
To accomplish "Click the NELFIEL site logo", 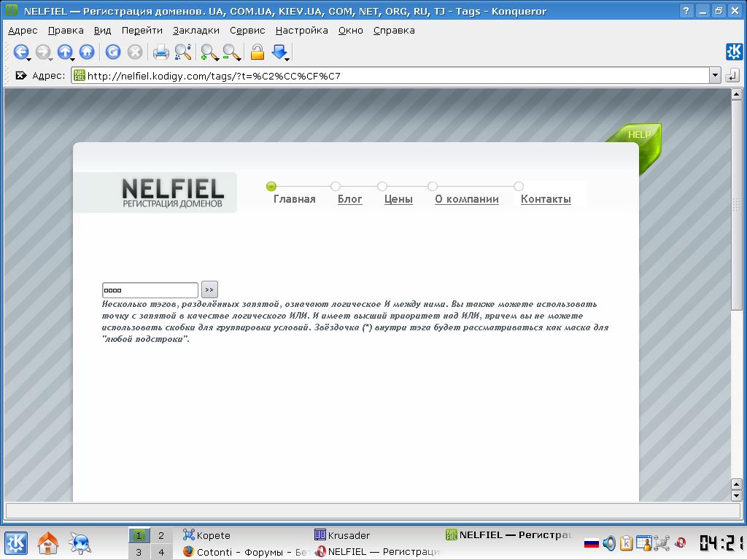I will (172, 192).
